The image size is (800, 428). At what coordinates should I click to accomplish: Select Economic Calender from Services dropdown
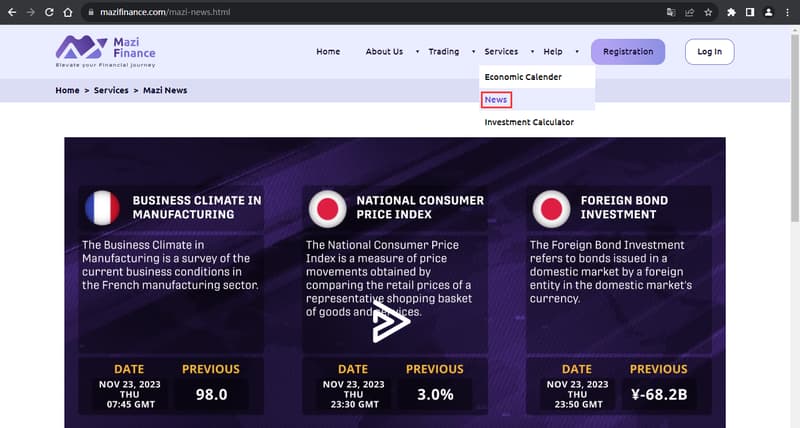537,77
